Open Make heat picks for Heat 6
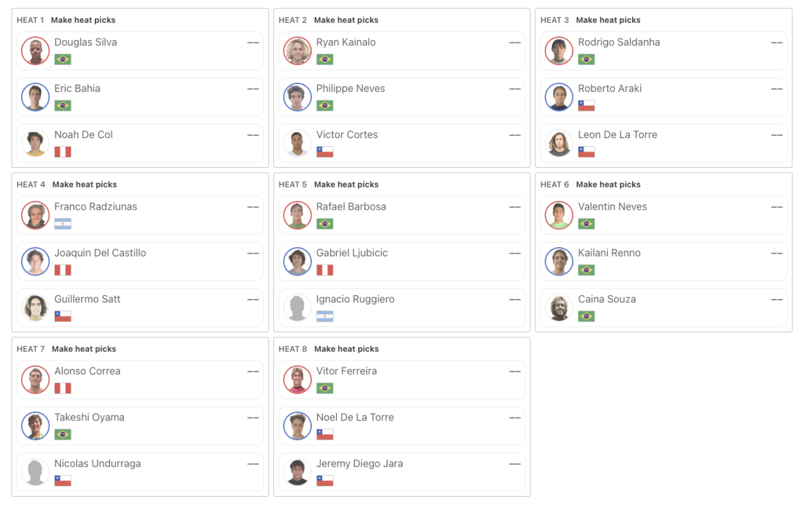Image resolution: width=812 pixels, height=515 pixels. coord(608,185)
